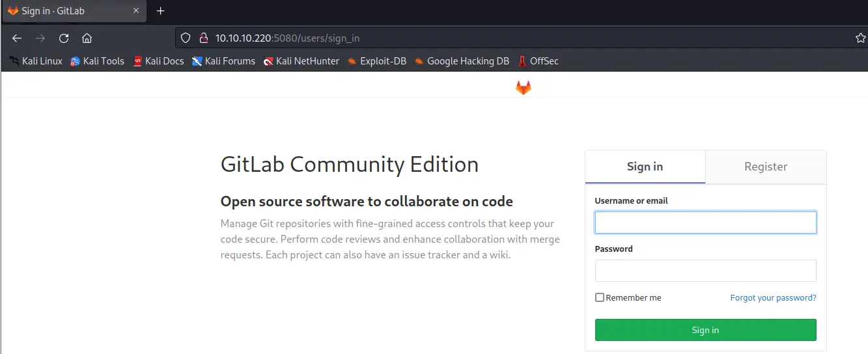Viewport: 868px width, 354px height.
Task: Click the browser back arrow
Action: (17, 38)
